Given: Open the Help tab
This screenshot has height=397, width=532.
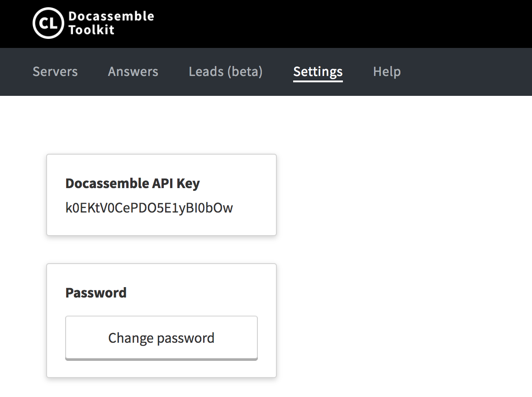Looking at the screenshot, I should tap(387, 71).
